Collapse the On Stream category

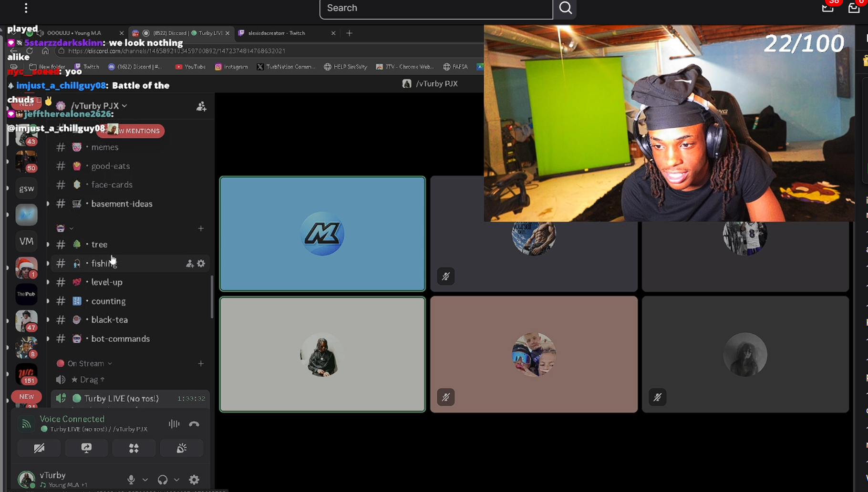[86, 363]
